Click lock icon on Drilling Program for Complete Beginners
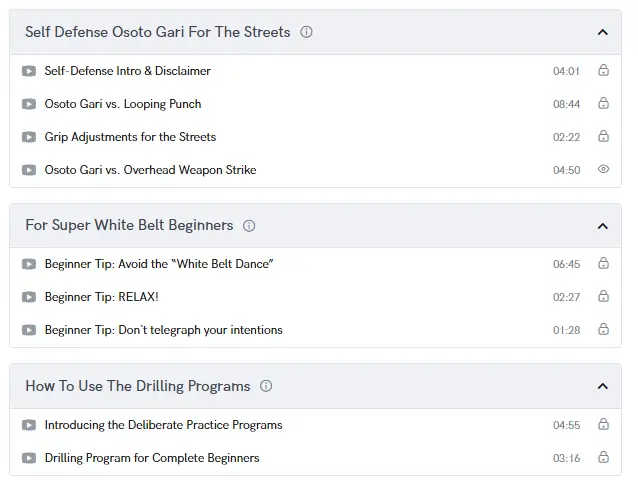Image resolution: width=638 pixels, height=490 pixels. pos(603,458)
